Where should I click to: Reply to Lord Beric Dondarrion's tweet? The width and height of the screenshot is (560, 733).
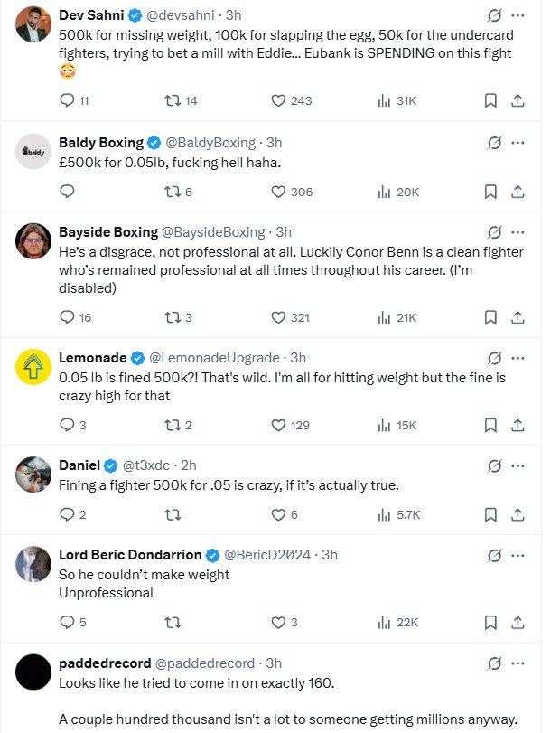[x=66, y=622]
